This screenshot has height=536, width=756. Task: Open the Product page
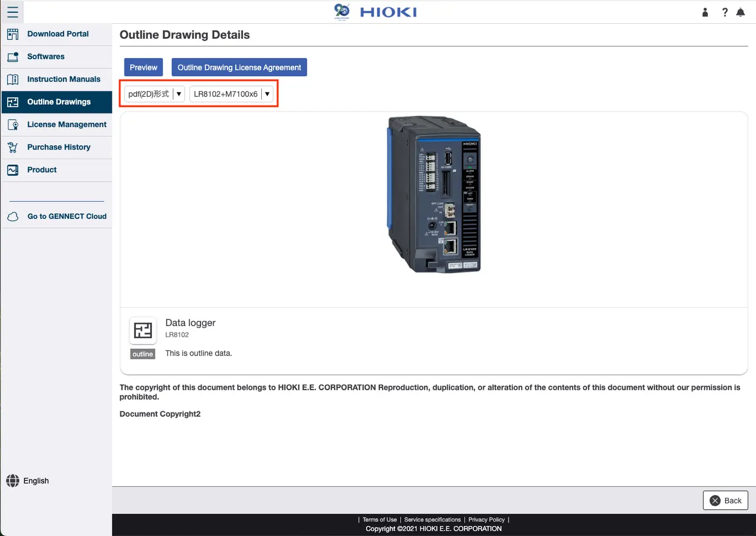tap(56, 171)
